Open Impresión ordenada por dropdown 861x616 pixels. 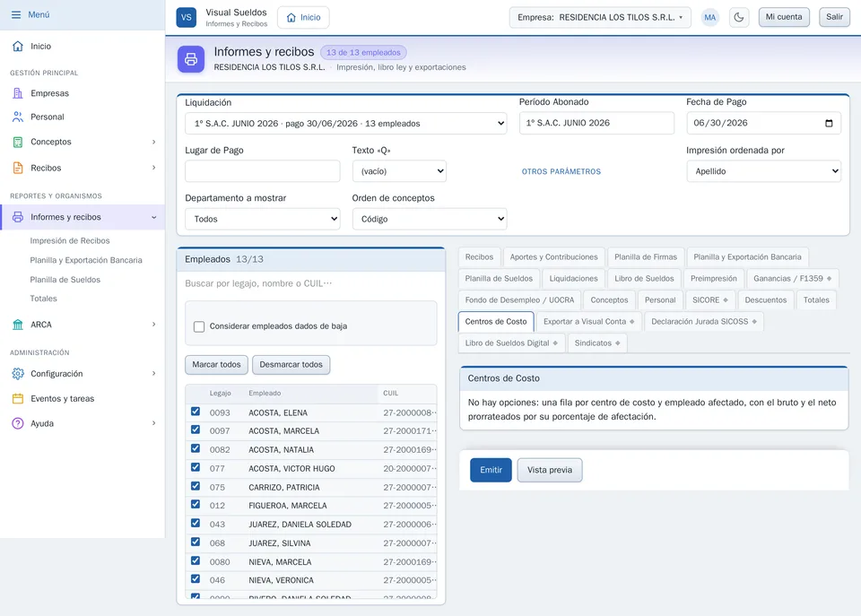coord(764,171)
